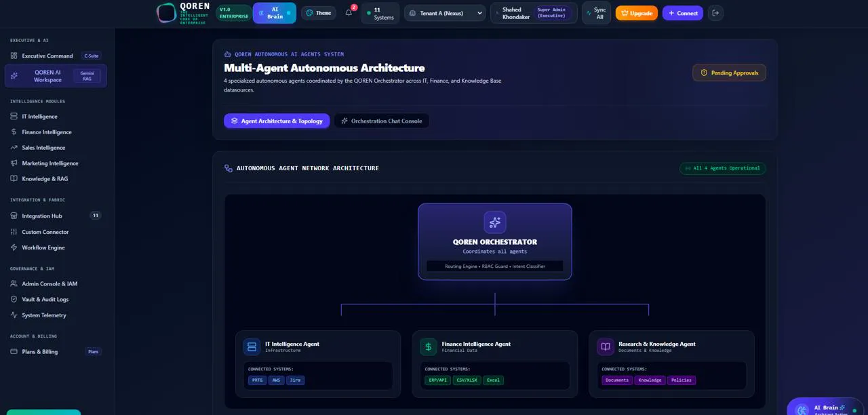Screen dimensions: 868x415
Task: Click the Excel connected system tag
Action: pos(494,380)
